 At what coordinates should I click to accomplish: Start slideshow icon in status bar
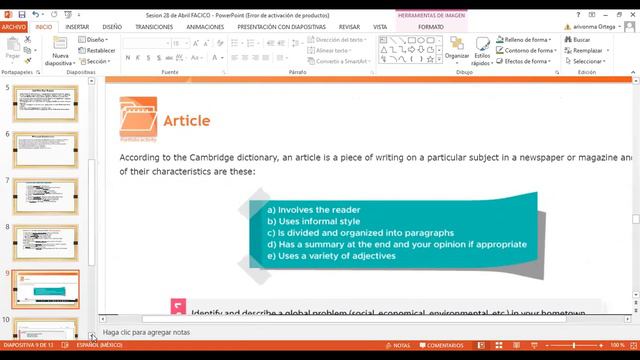[x=534, y=345]
